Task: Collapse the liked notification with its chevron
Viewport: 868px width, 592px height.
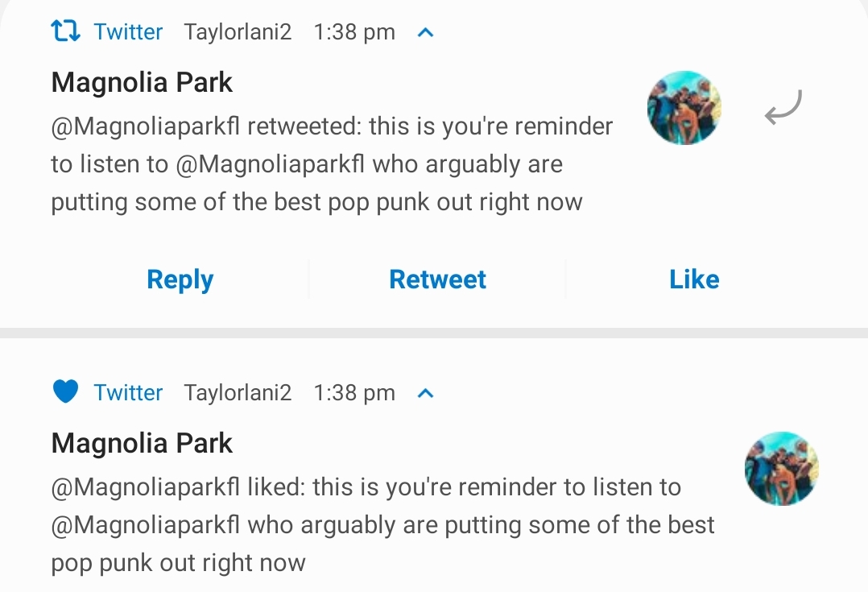Action: tap(426, 393)
